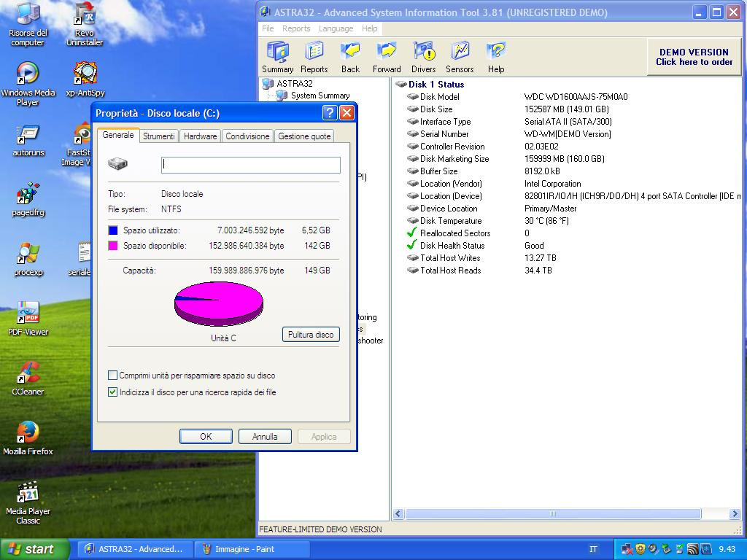Click the ASTRA32 root tree node
This screenshot has width=747, height=560.
pos(294,84)
